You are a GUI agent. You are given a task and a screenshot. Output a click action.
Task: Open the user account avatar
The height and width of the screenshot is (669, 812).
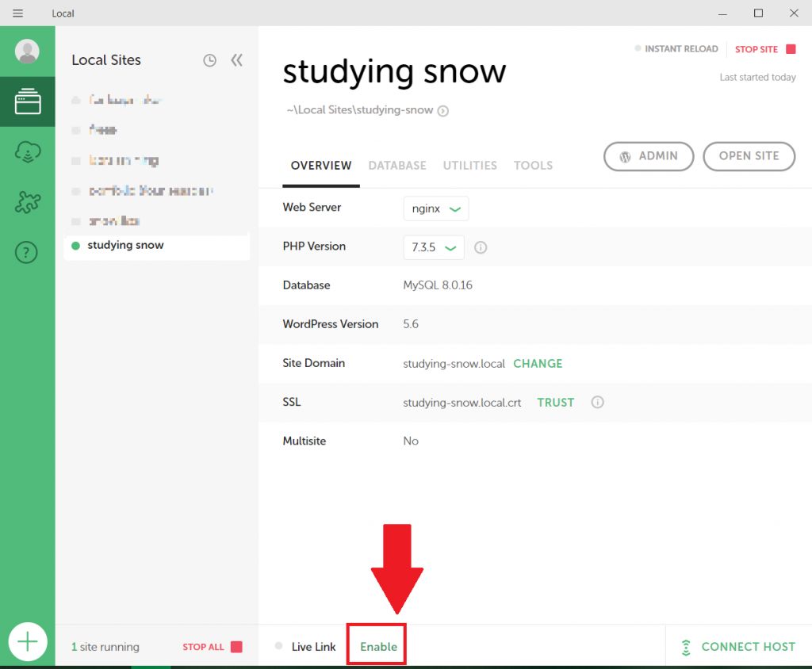pyautogui.click(x=27, y=52)
